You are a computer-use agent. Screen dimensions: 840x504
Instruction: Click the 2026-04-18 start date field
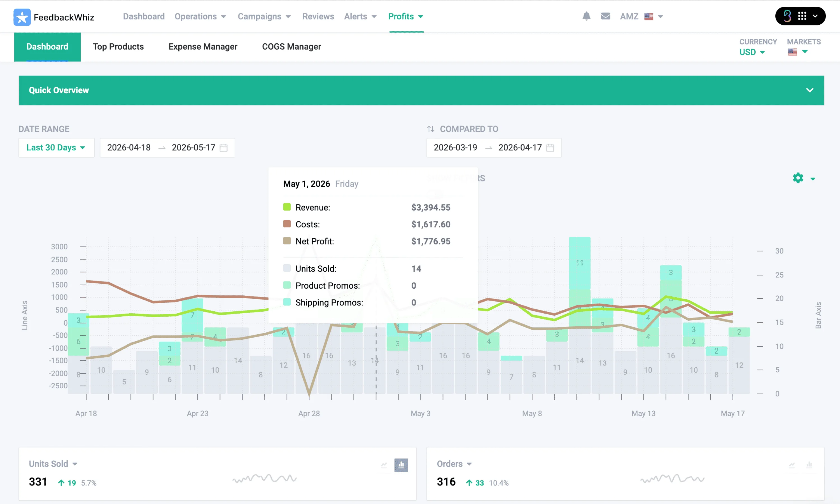129,148
